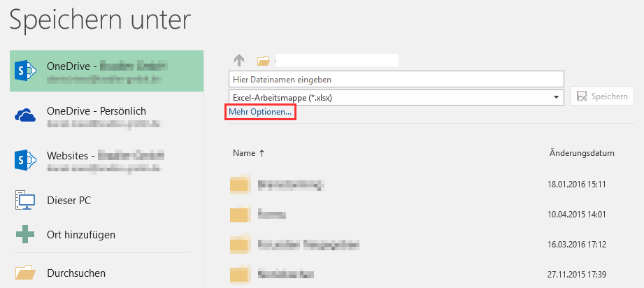Sort by the Änderungsdatum column header
Screen dimensions: 644x288
(x=582, y=153)
